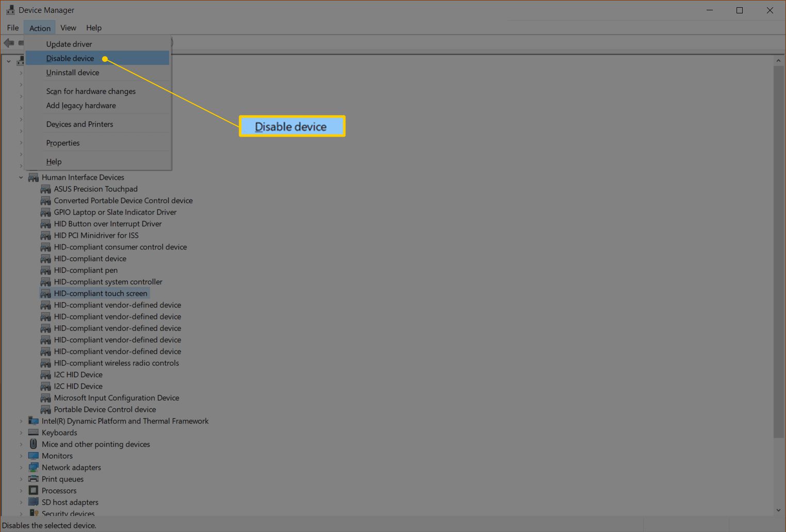Click the Device Manager title bar icon
The image size is (786, 532).
pyautogui.click(x=10, y=10)
